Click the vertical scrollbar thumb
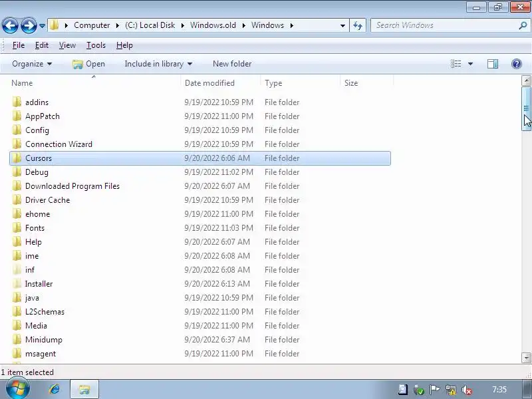Image resolution: width=532 pixels, height=399 pixels. pos(526,108)
